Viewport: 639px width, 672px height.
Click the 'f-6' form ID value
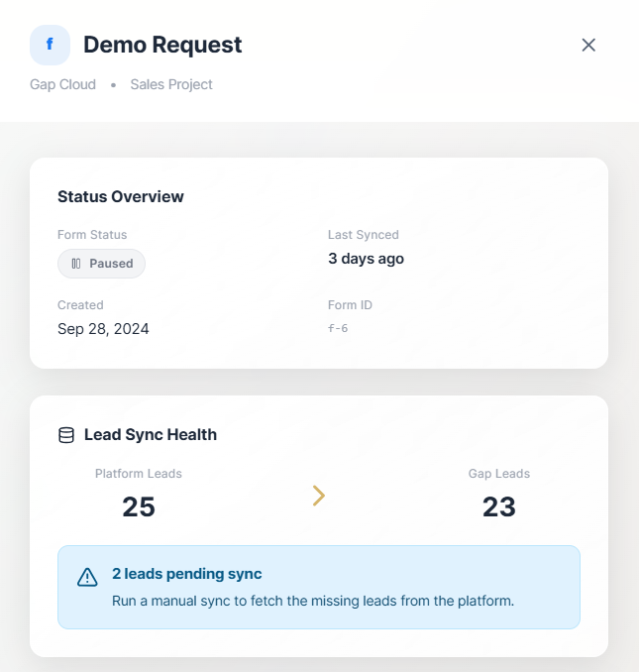[338, 328]
